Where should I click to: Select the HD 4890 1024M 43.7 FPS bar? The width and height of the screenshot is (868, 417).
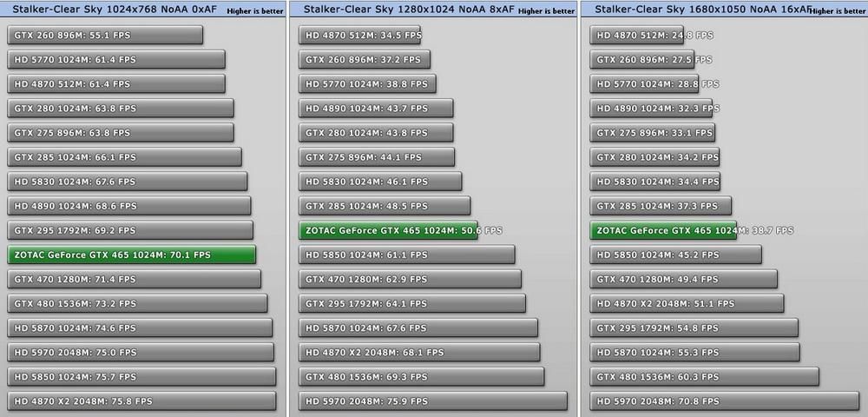(x=376, y=108)
